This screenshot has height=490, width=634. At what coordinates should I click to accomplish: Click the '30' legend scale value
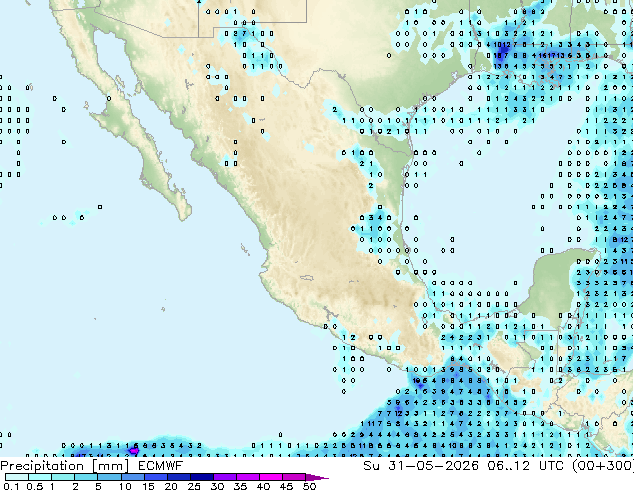click(217, 486)
